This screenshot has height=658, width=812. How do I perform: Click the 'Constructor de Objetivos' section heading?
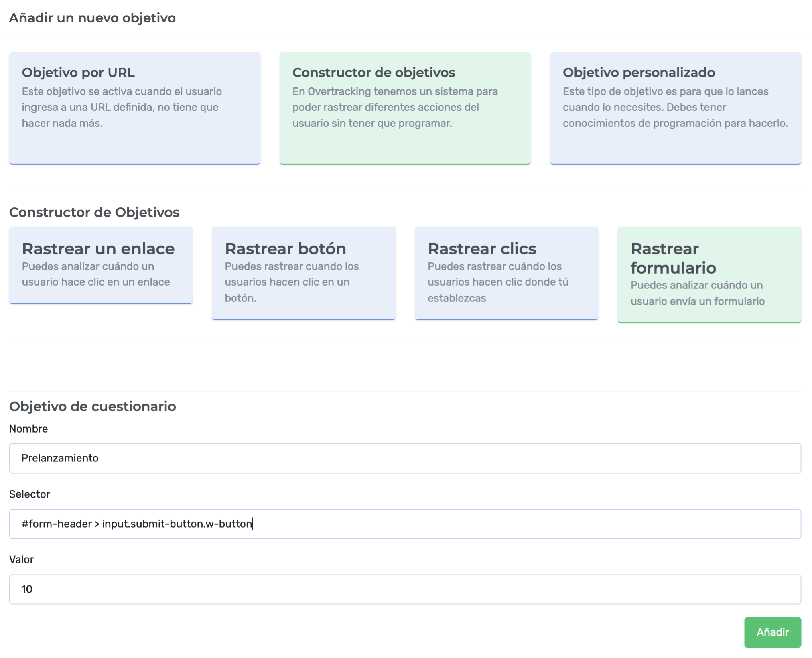pyautogui.click(x=94, y=212)
